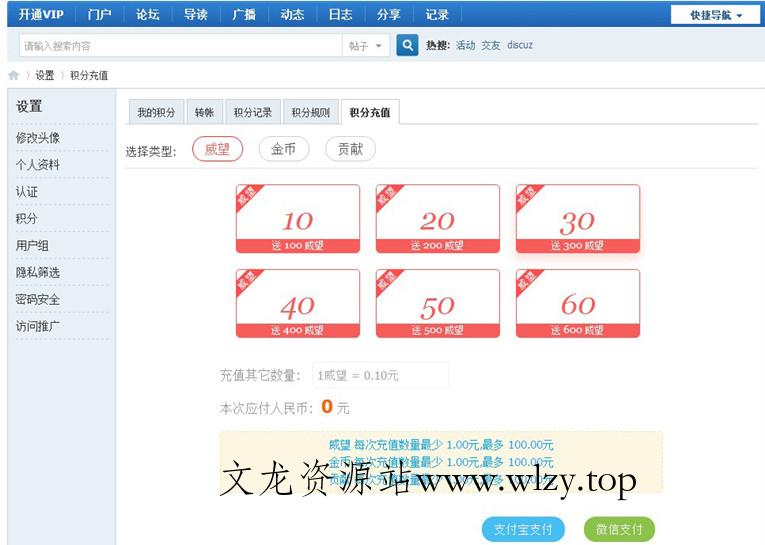
Task: Open the 导读 nav item
Action: click(196, 14)
